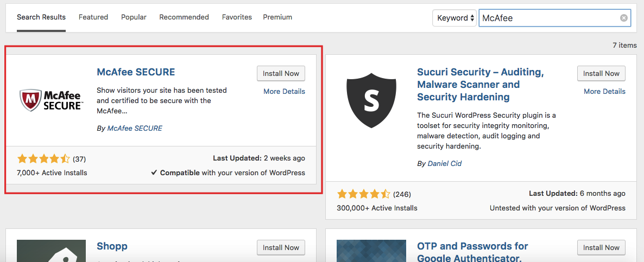Install the McAfee SECURE plugin
The height and width of the screenshot is (262, 644).
tap(281, 73)
